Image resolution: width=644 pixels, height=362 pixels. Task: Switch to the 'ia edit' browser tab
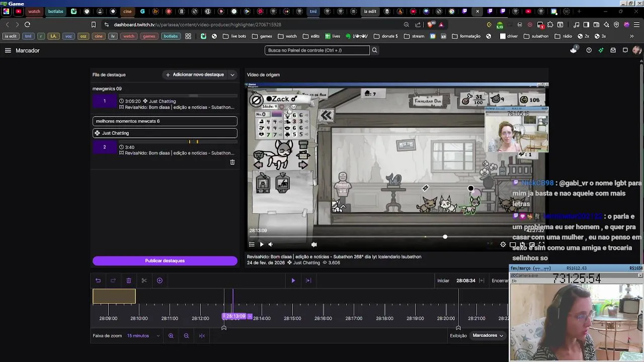click(370, 12)
